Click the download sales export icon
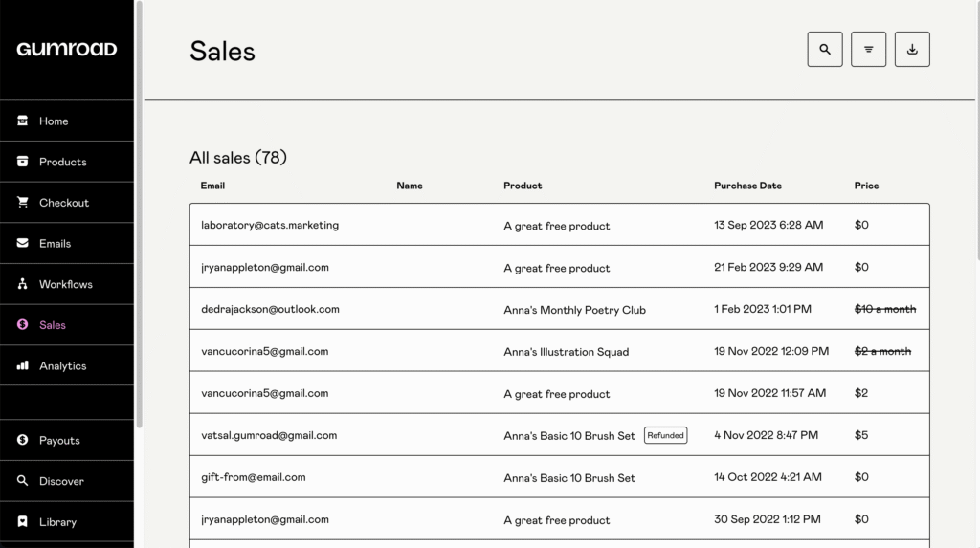The height and width of the screenshot is (548, 980). point(912,50)
